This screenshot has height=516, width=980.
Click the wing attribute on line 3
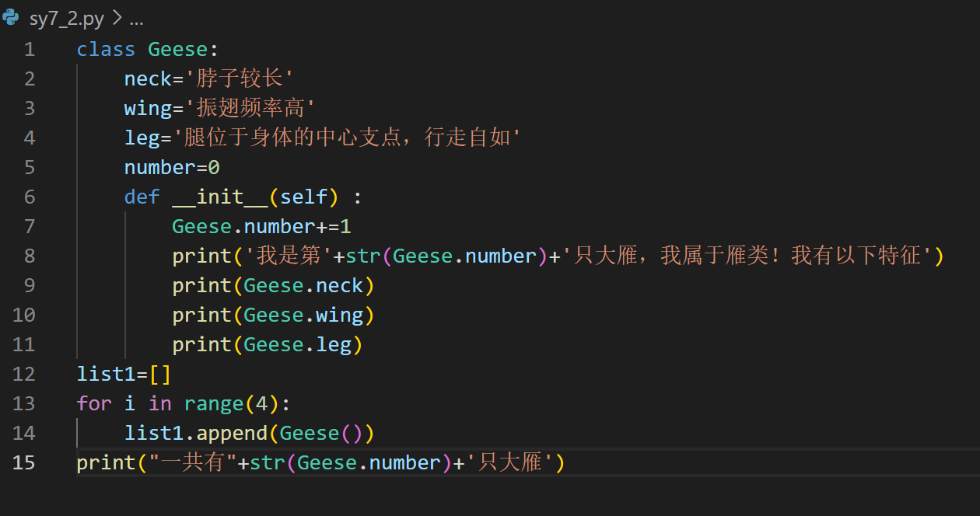tap(148, 109)
